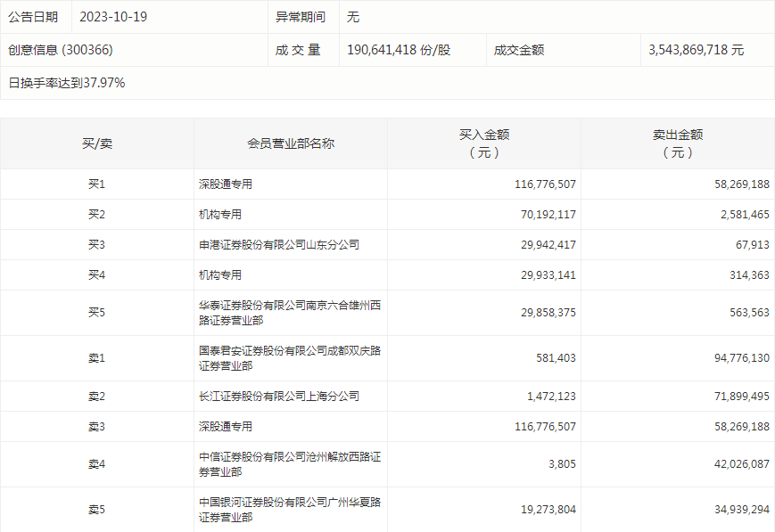The width and height of the screenshot is (775, 532).
Task: Click volume value 190,641,418 份/股
Action: (x=399, y=50)
